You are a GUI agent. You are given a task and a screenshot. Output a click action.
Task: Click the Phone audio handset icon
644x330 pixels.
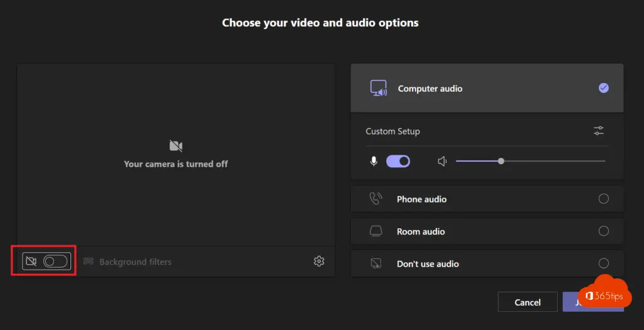point(375,199)
